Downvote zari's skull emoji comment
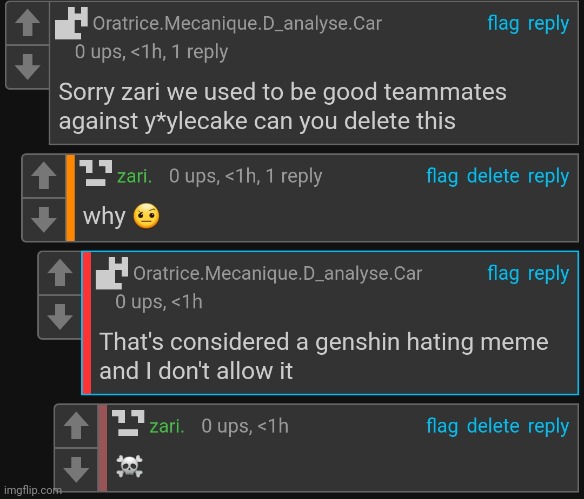Image resolution: width=584 pixels, height=499 pixels. pyautogui.click(x=76, y=470)
